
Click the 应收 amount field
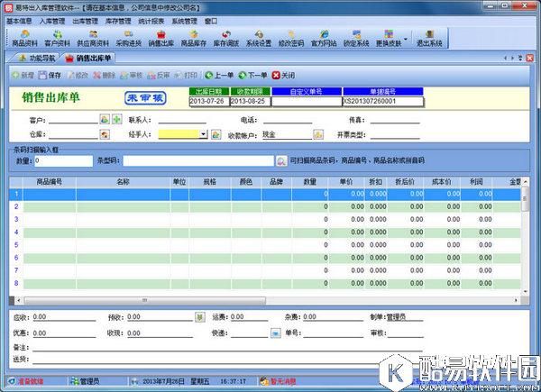click(x=64, y=317)
